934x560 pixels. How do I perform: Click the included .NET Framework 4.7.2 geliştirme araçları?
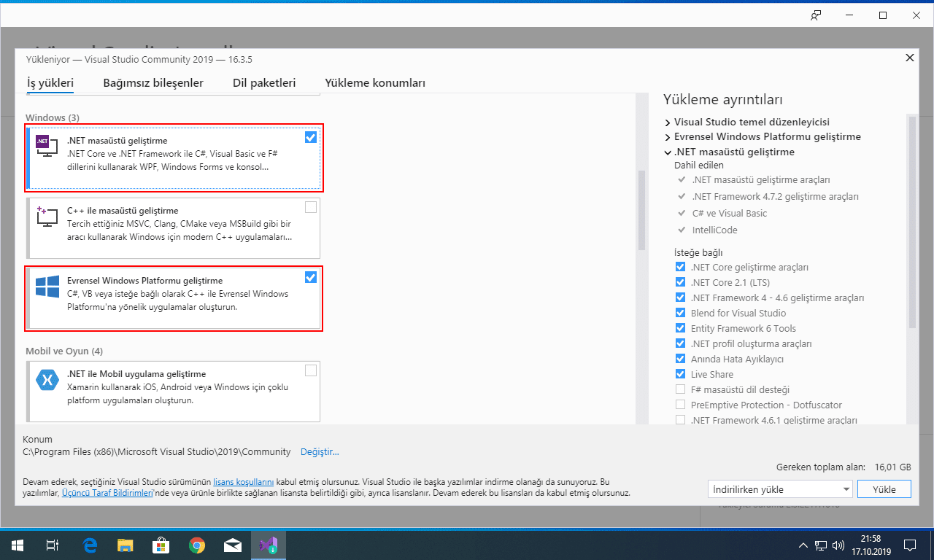pyautogui.click(x=775, y=197)
